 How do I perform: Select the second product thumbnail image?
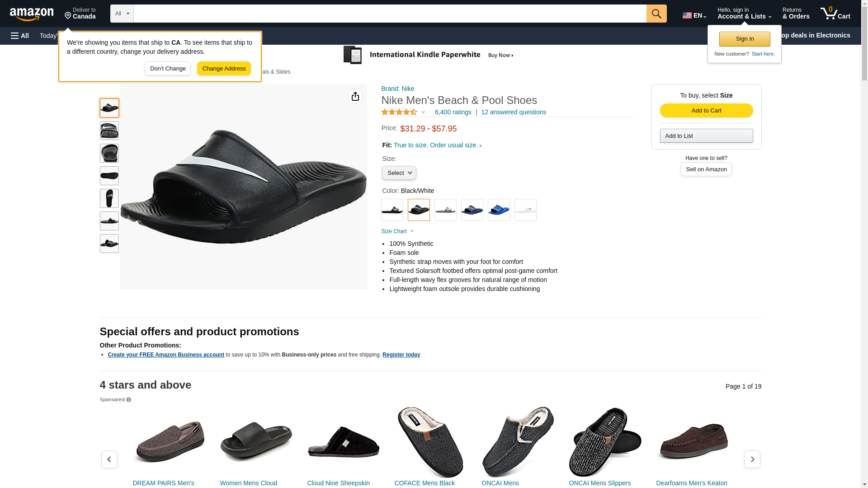click(109, 131)
